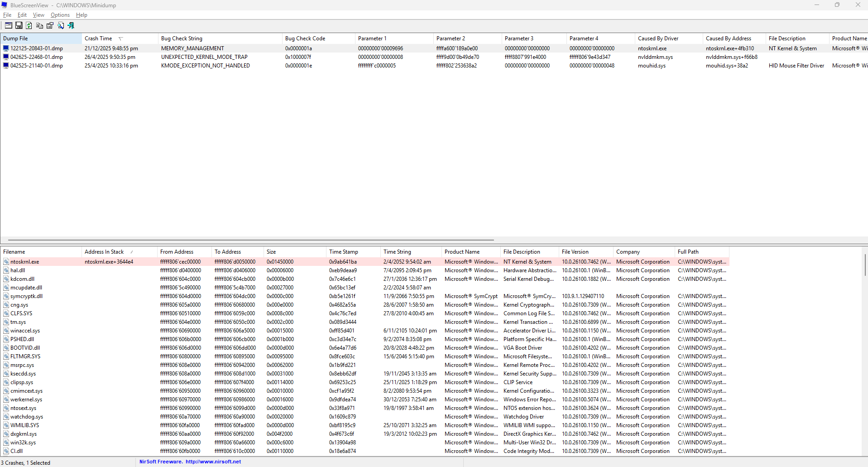Image resolution: width=868 pixels, height=467 pixels.
Task: Click the nvlddmkm.sys caused-by-driver cell
Action: click(655, 57)
